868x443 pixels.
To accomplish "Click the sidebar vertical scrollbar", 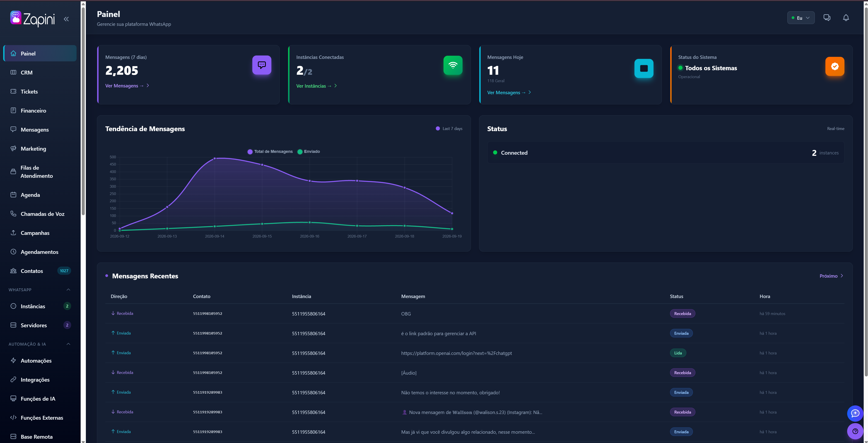I will [x=83, y=111].
